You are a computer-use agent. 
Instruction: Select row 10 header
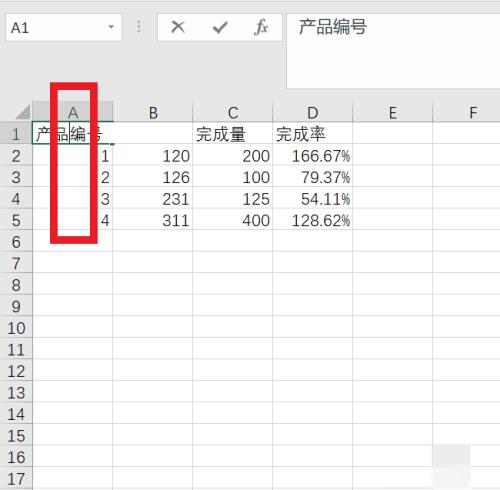pos(16,327)
